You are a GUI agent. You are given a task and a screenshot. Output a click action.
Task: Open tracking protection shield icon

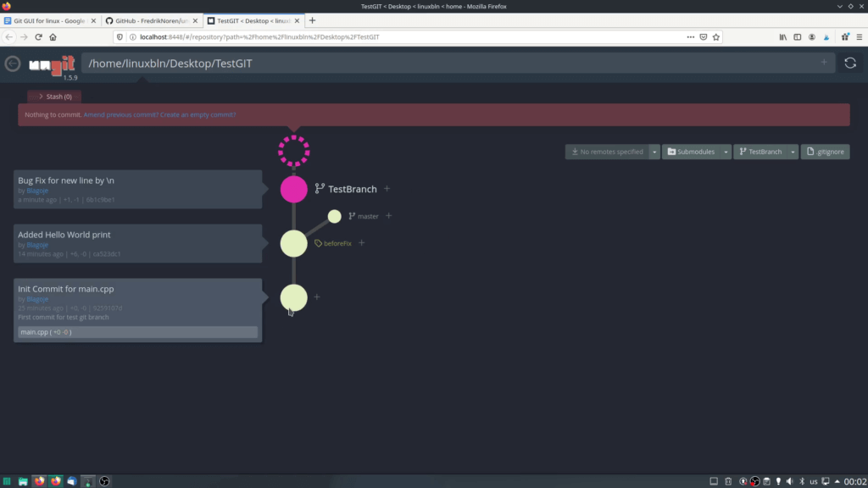pyautogui.click(x=120, y=37)
